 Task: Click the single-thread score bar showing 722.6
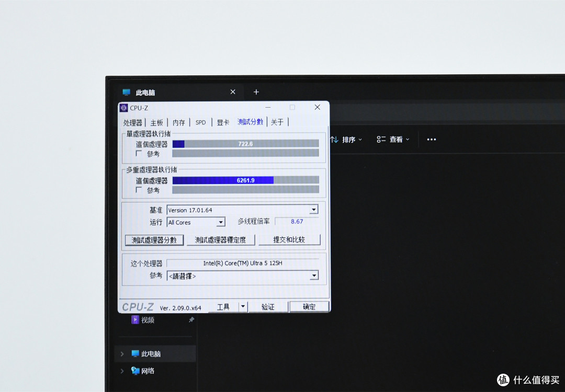pyautogui.click(x=245, y=144)
